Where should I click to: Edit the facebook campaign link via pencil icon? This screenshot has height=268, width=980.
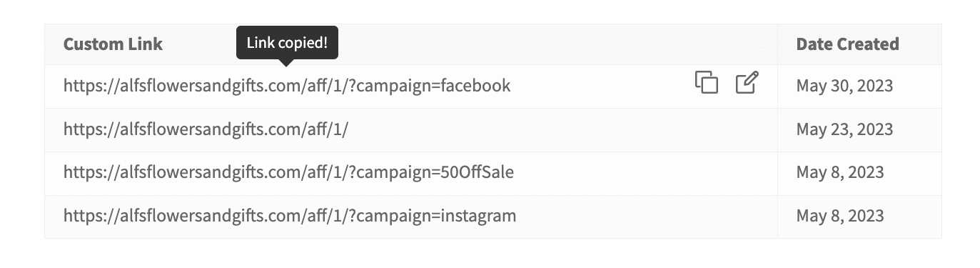[x=747, y=83]
